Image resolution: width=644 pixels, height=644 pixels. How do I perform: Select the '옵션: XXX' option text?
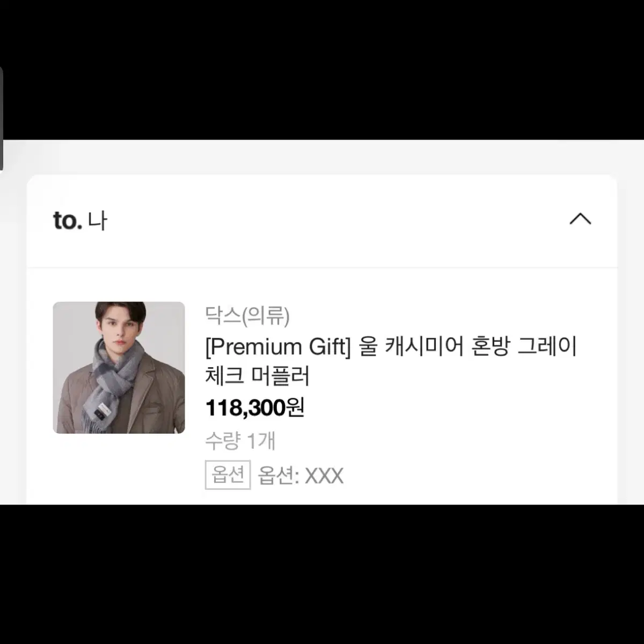point(301,476)
